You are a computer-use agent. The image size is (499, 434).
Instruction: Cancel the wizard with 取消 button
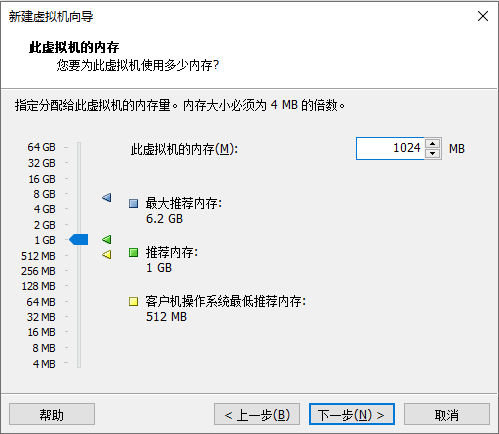pyautogui.click(x=447, y=414)
